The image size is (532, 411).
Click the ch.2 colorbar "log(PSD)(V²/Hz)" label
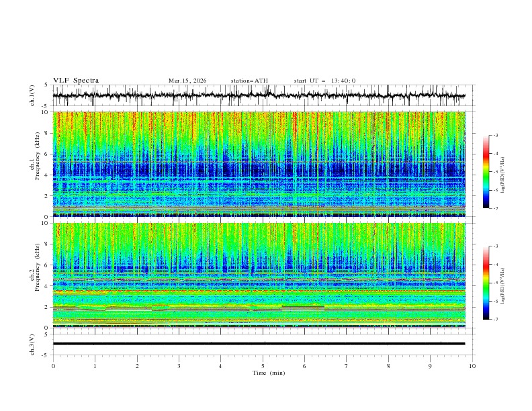(x=503, y=286)
